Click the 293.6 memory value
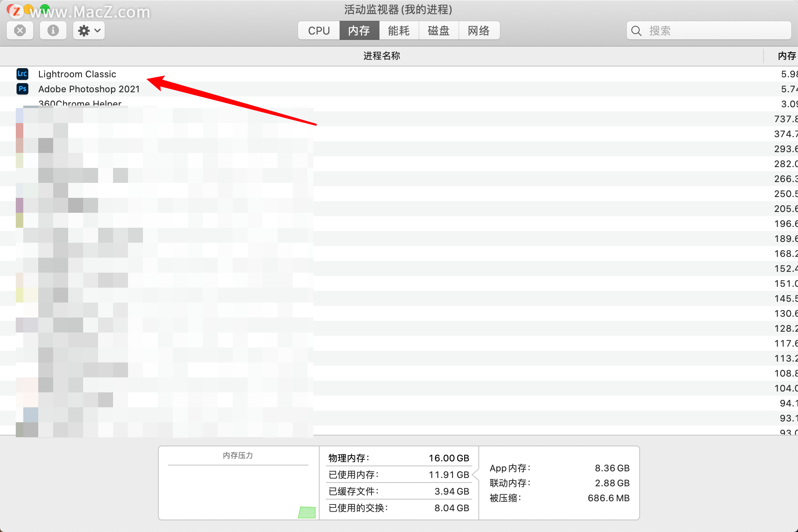 tap(786, 149)
